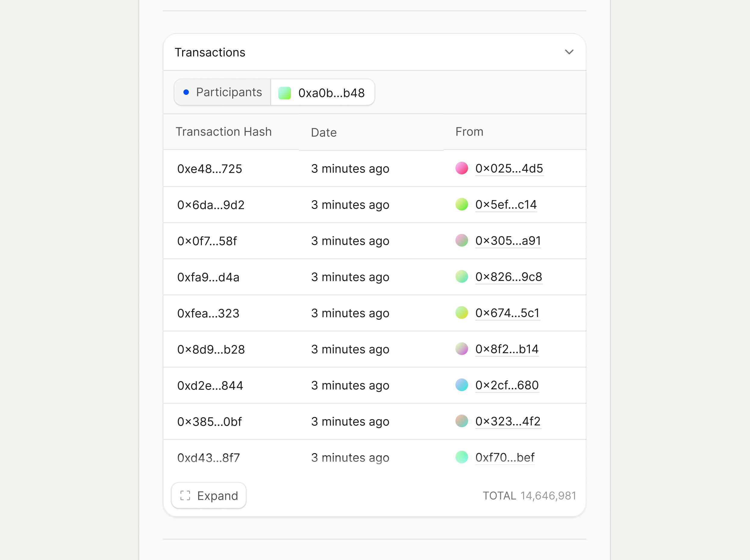Open the 0xf70...bef address link
Viewport: 750px width, 560px height.
tap(505, 457)
